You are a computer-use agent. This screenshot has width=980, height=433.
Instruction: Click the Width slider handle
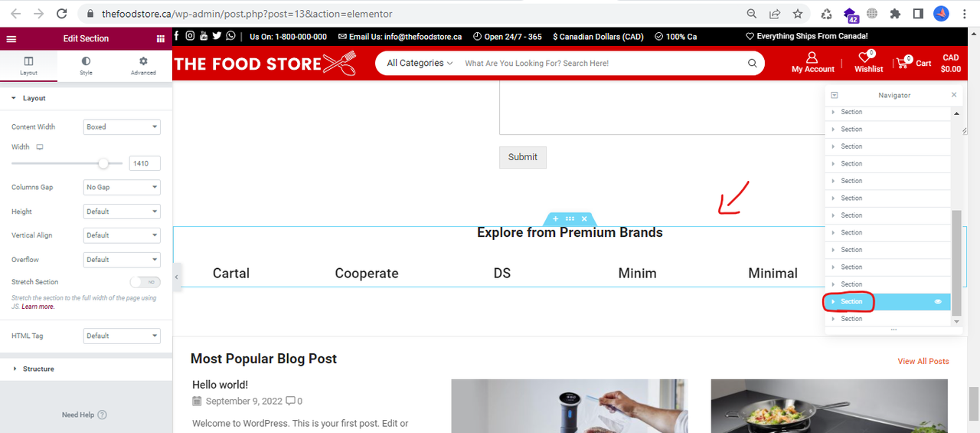tap(103, 163)
